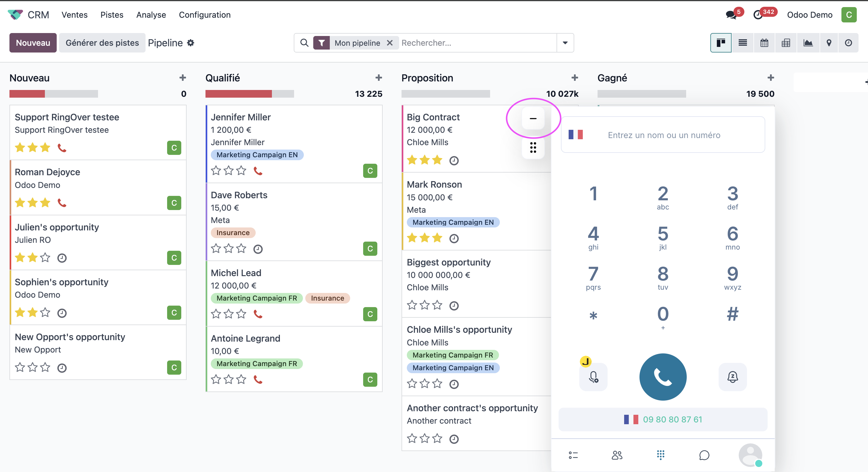Set first star on Biggest opportunity card
This screenshot has height=472, width=868.
(x=412, y=305)
